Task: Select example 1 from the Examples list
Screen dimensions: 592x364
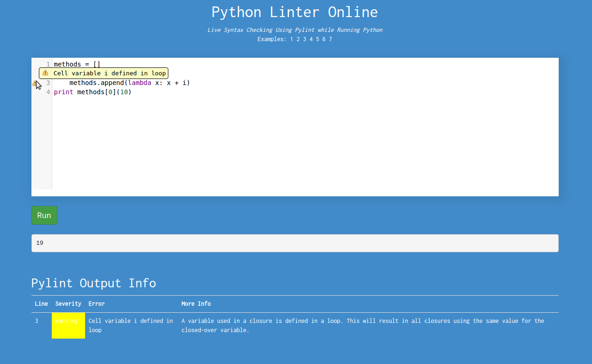Action: [291, 39]
